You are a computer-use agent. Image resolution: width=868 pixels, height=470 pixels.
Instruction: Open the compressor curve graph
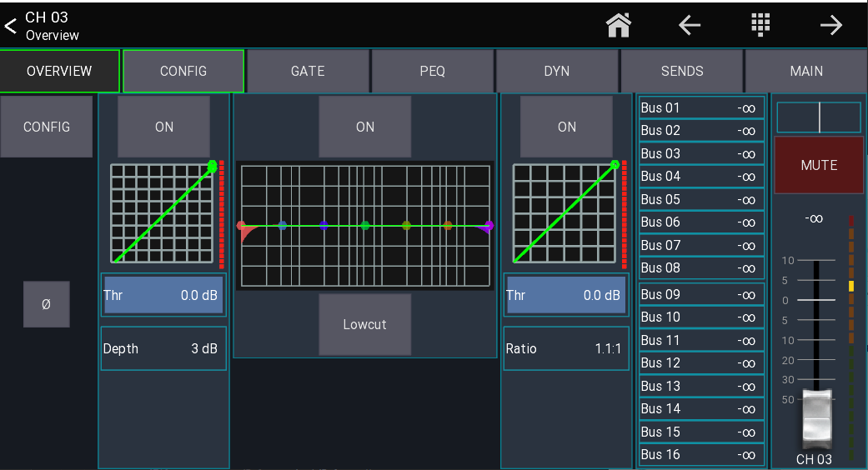(566, 213)
